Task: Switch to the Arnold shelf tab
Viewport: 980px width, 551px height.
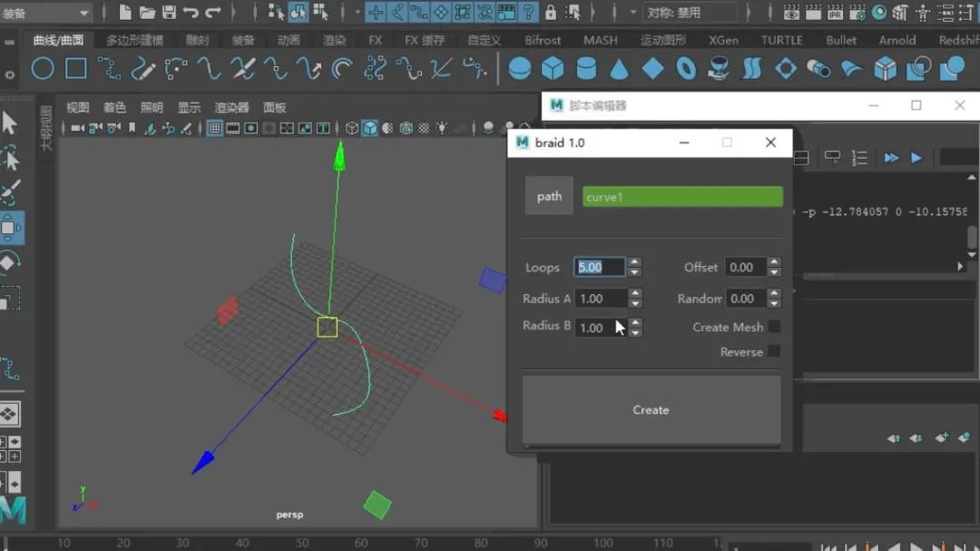Action: 897,40
